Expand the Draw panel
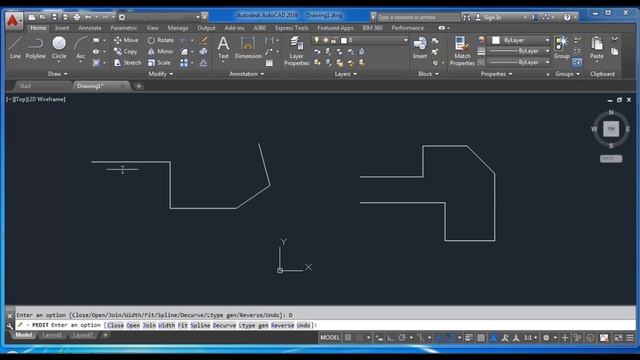This screenshot has width=640, height=360. point(58,74)
